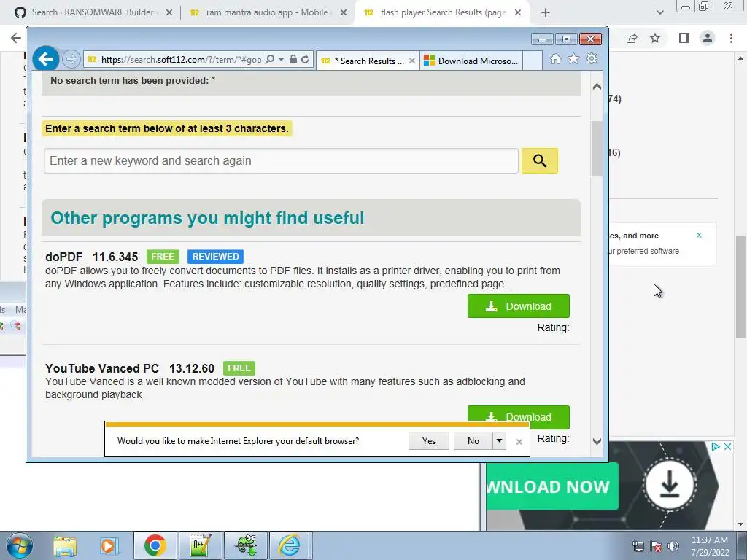Open the Chrome profile avatar icon
Image resolution: width=747 pixels, height=560 pixels.
pyautogui.click(x=708, y=38)
